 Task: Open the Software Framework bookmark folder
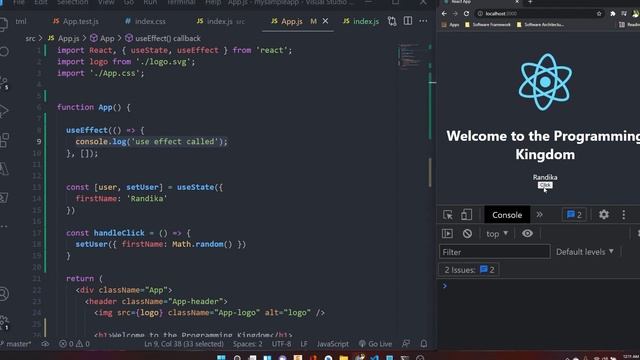[488, 24]
